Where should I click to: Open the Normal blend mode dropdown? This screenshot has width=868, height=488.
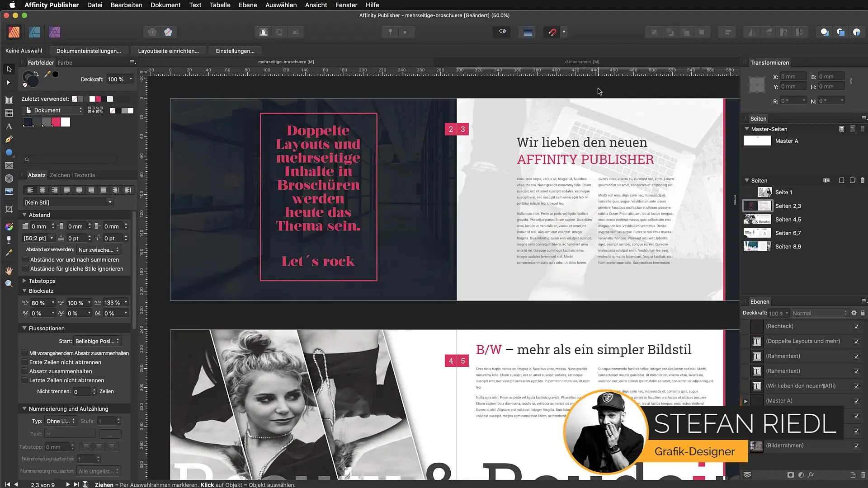tap(819, 313)
